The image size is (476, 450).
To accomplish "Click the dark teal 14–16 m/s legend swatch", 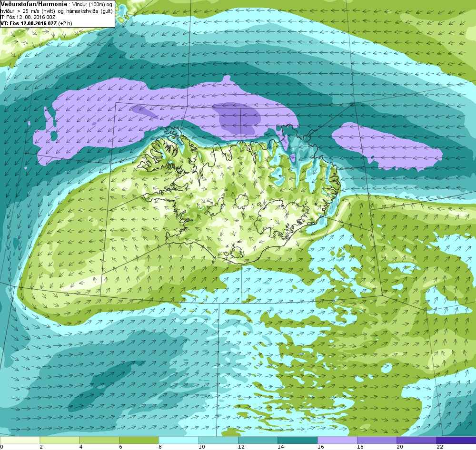I will [297, 440].
